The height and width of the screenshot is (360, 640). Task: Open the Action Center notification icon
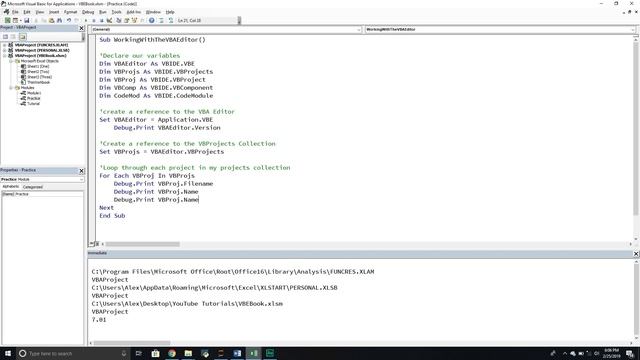point(630,353)
